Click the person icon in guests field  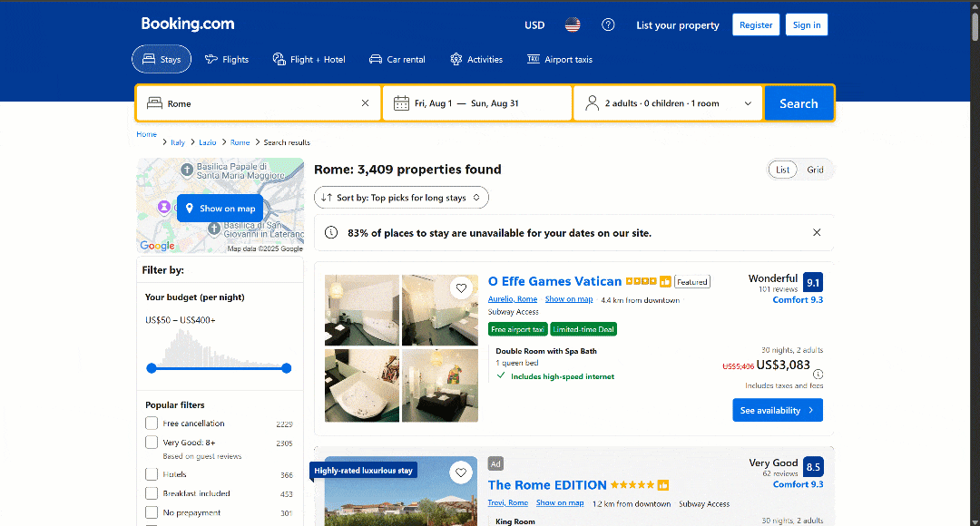[592, 103]
